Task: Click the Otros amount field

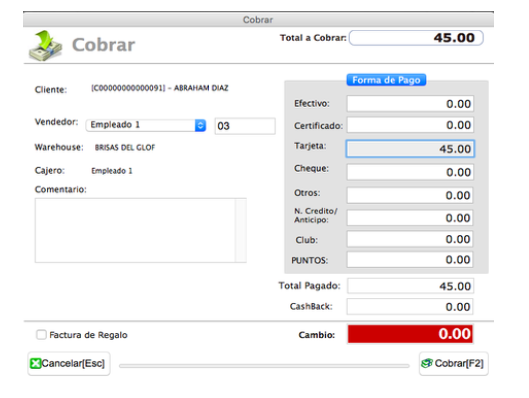Action: point(410,195)
